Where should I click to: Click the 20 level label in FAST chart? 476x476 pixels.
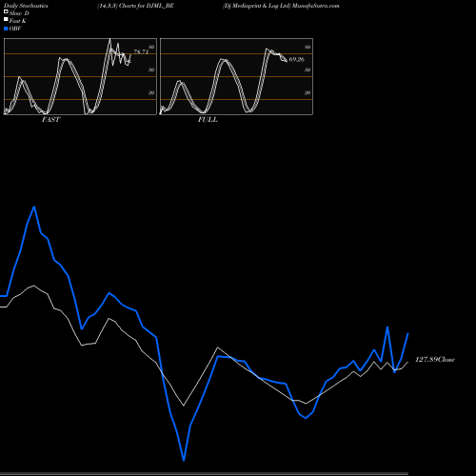[x=151, y=92]
